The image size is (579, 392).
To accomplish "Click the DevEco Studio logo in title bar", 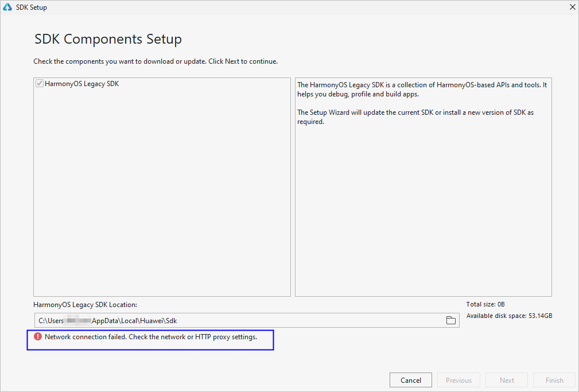I will [x=7, y=7].
